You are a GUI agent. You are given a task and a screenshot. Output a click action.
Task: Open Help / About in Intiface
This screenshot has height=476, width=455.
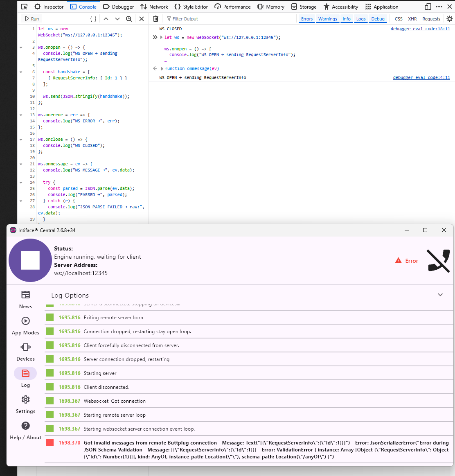(25, 431)
